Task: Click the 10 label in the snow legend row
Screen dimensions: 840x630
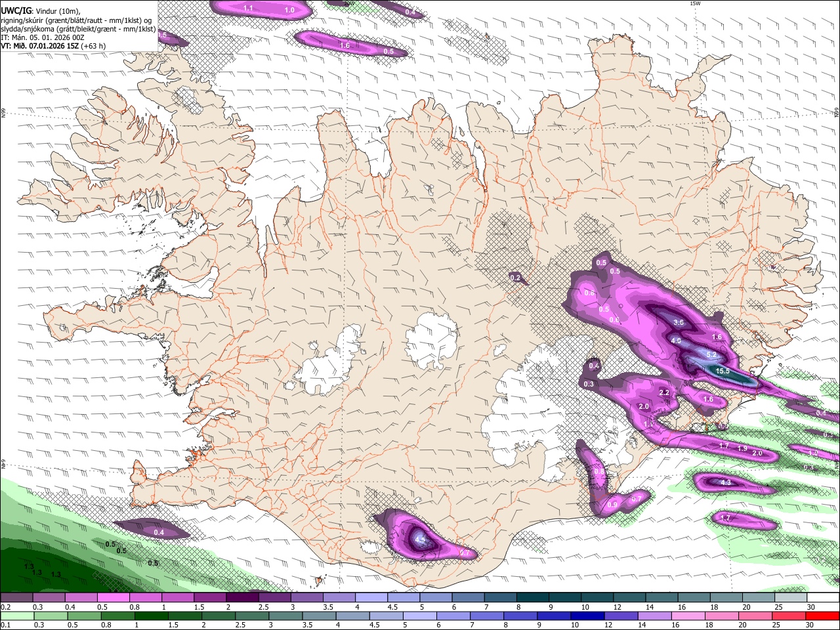Action: pyautogui.click(x=585, y=607)
